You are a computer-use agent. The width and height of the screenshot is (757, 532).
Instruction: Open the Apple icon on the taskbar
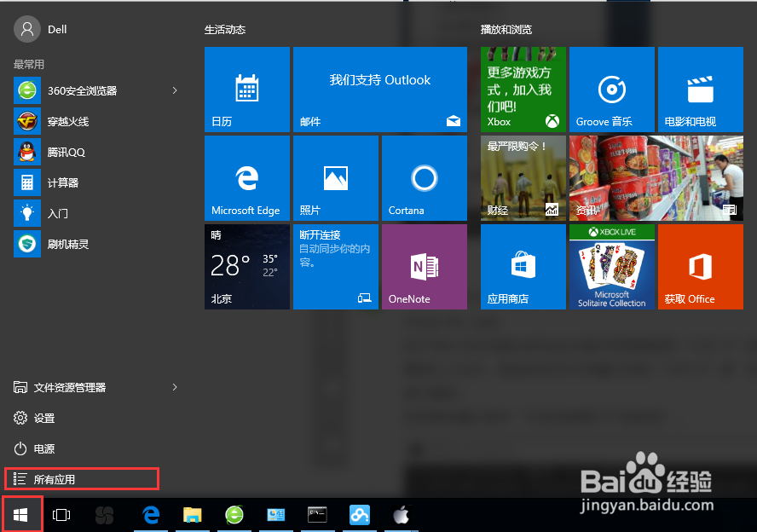pos(402,515)
